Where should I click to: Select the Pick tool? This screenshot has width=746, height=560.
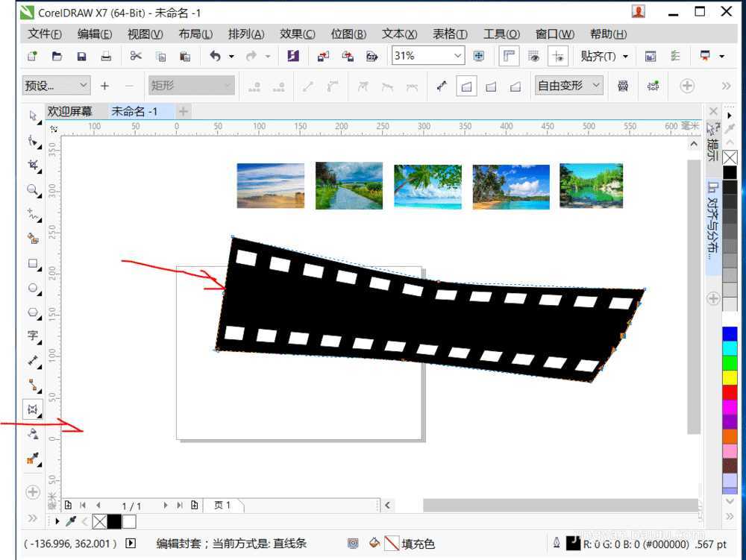(32, 116)
